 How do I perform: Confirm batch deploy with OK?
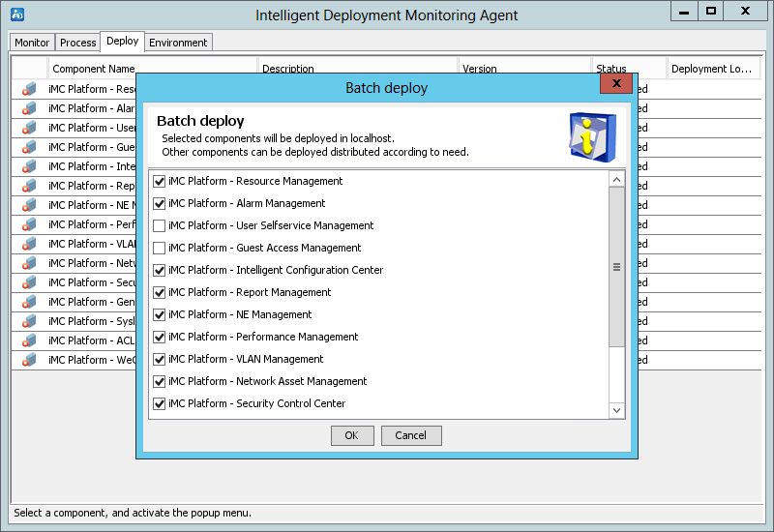(352, 435)
